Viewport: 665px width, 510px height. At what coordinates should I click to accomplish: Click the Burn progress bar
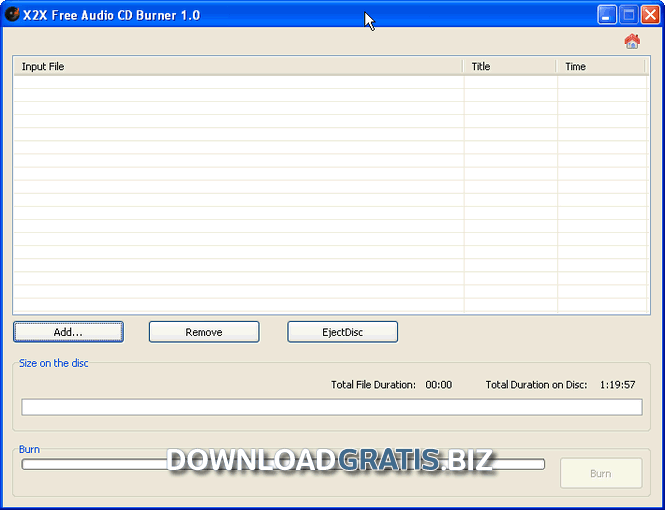(x=283, y=464)
